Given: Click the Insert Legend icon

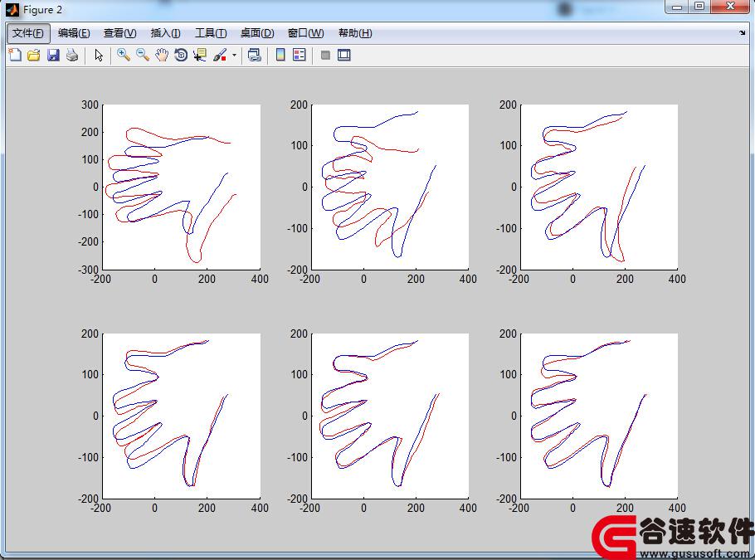Looking at the screenshot, I should point(299,55).
